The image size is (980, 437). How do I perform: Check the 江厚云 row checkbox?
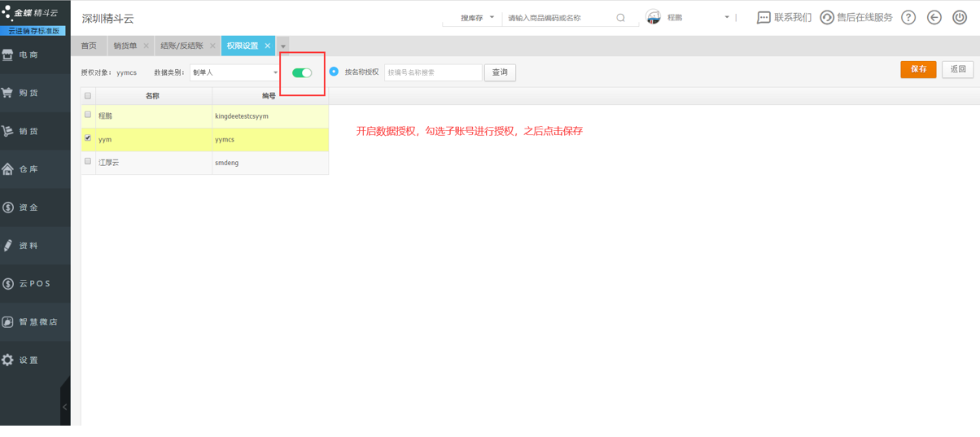click(88, 162)
